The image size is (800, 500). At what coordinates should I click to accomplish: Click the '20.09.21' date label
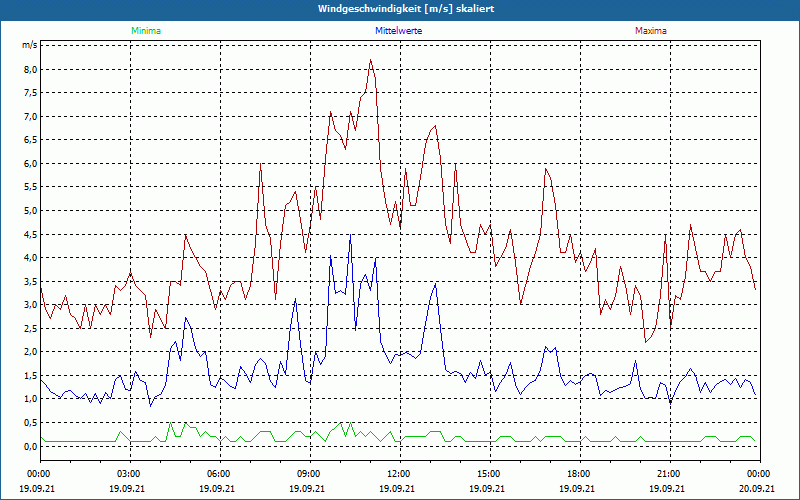tap(757, 488)
